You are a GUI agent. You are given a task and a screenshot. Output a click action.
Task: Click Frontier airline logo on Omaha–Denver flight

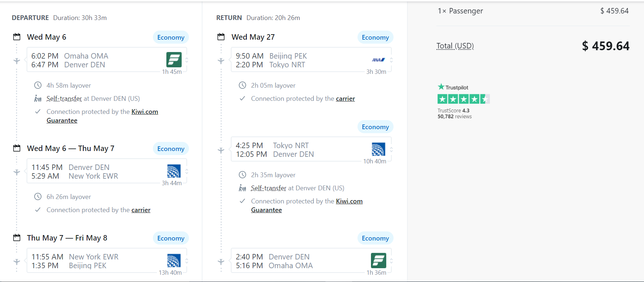174,60
